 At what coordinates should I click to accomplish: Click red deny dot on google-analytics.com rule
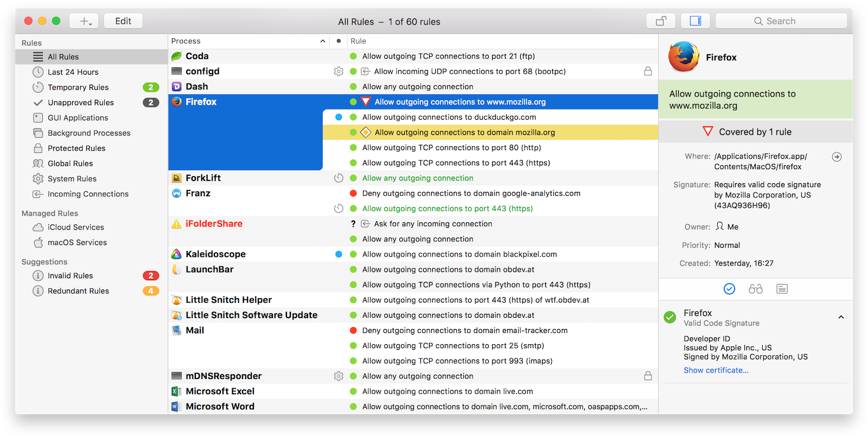(x=353, y=193)
